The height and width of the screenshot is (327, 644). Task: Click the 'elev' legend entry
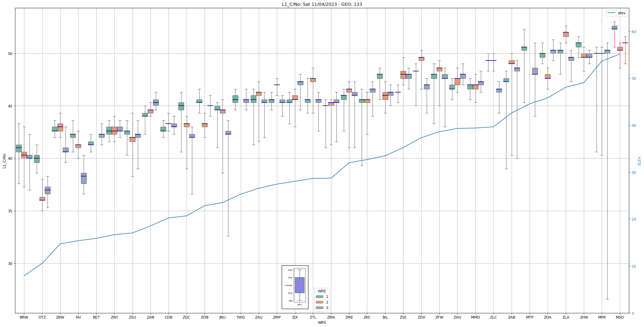(x=617, y=13)
